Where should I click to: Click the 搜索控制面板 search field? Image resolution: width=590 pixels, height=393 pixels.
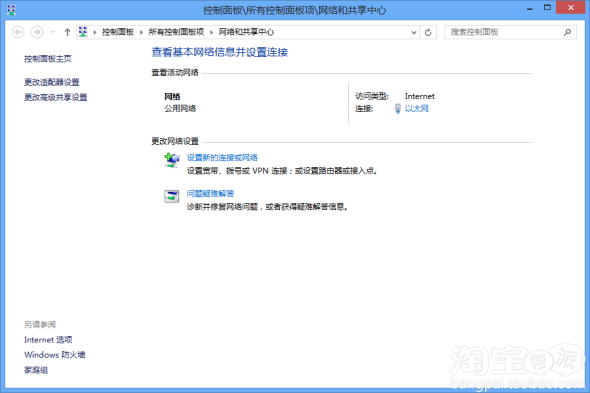pyautogui.click(x=504, y=32)
